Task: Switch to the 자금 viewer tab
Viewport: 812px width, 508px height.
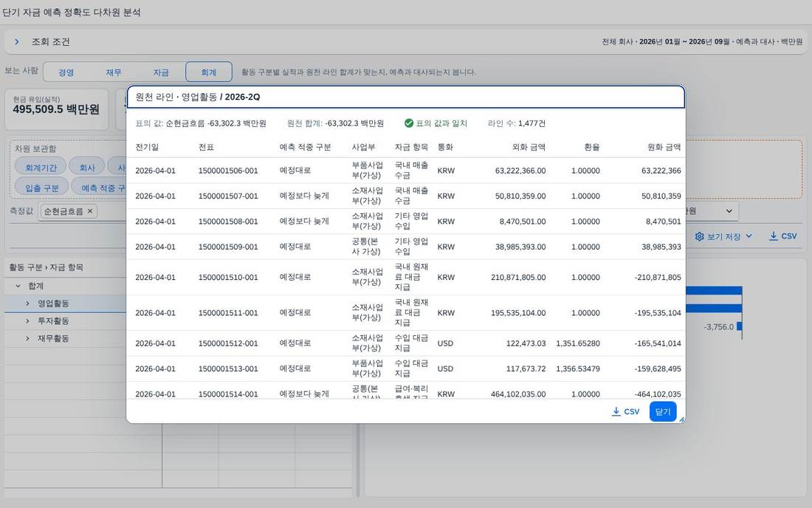Action: [x=161, y=72]
